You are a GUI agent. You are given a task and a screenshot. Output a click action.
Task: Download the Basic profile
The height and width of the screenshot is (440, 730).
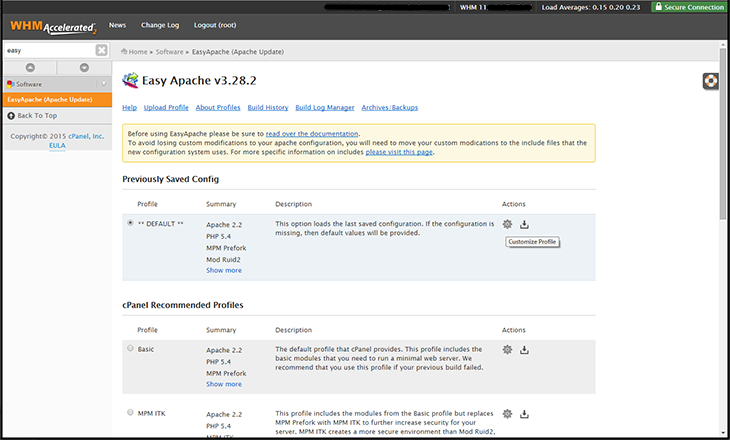[524, 350]
